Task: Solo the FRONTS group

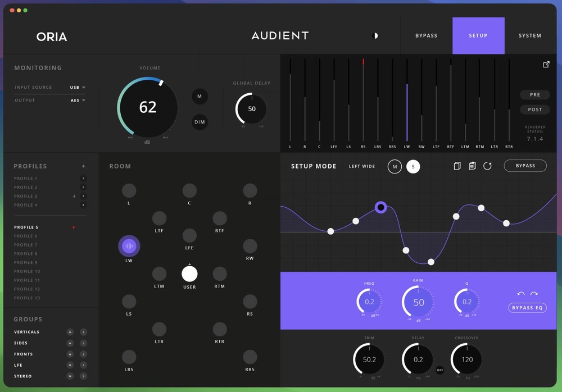Action: tap(83, 354)
